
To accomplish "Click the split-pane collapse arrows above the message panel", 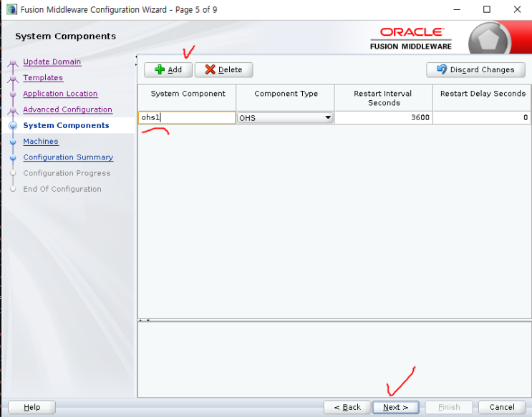I will click(144, 320).
